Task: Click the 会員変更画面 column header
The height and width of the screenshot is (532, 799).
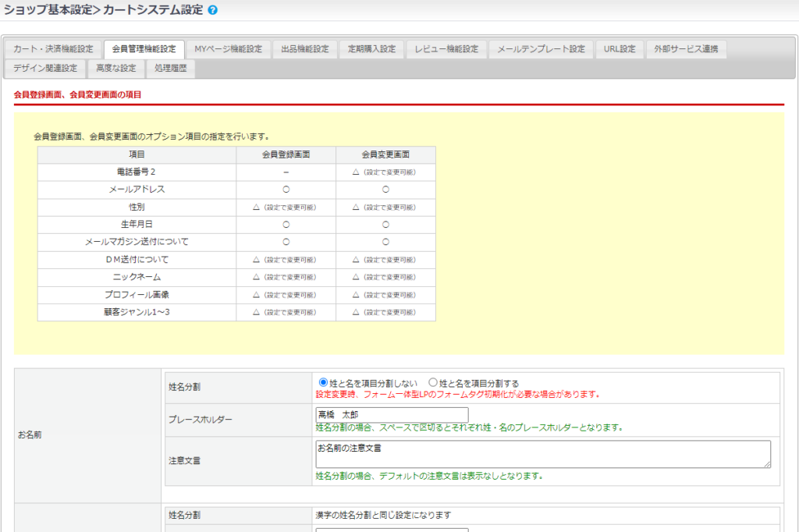Action: click(x=385, y=154)
